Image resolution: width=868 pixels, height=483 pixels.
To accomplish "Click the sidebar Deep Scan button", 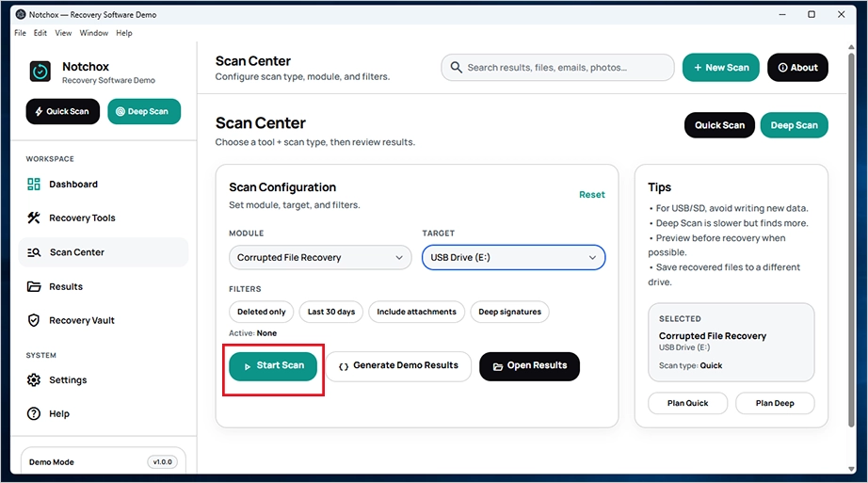I will pos(144,111).
